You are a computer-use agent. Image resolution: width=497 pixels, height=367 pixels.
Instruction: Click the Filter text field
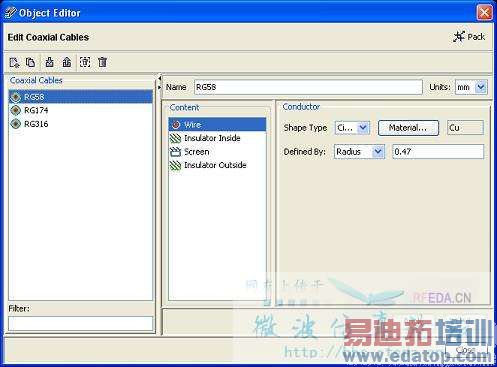click(x=81, y=324)
